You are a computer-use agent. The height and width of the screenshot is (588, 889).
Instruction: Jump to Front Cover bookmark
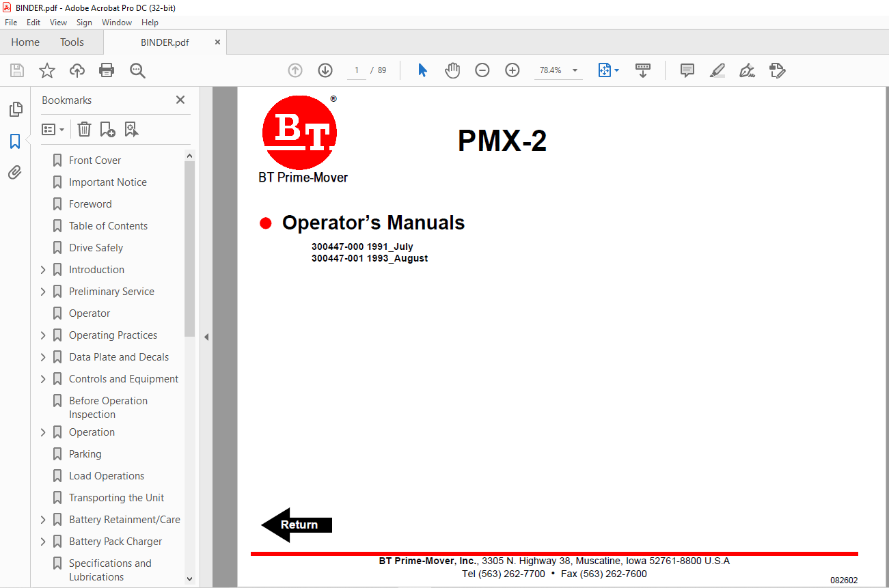click(x=95, y=160)
